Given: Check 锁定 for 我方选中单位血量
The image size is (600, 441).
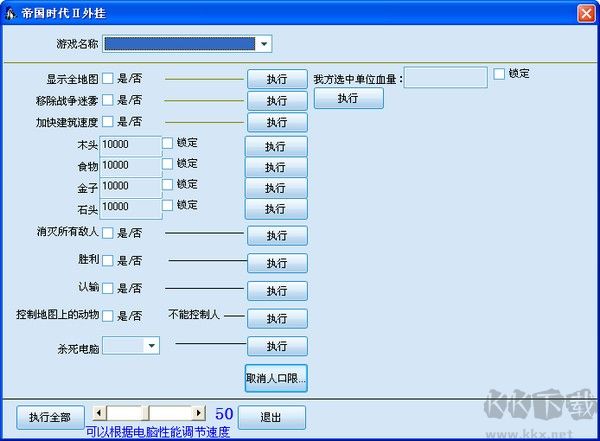Looking at the screenshot, I should click(499, 74).
